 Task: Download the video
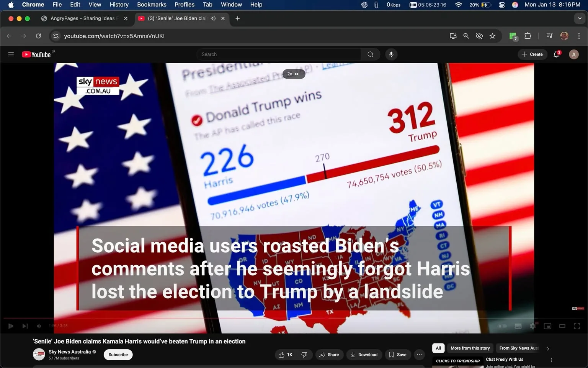pyautogui.click(x=364, y=355)
